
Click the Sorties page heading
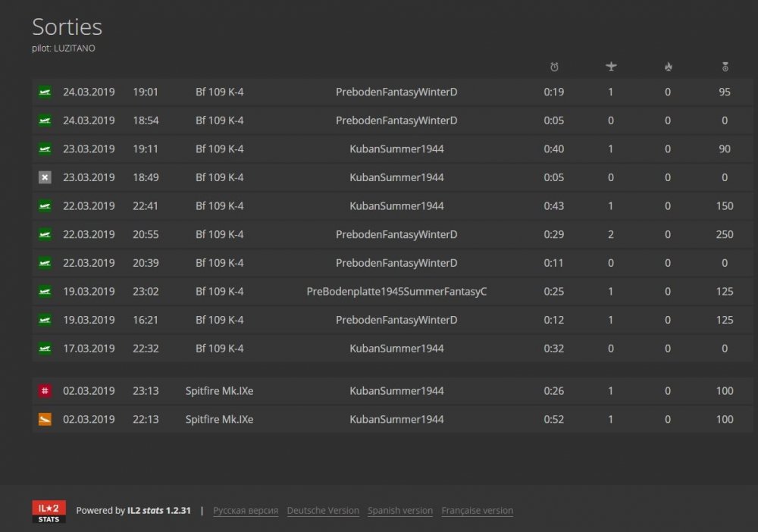pyautogui.click(x=67, y=27)
